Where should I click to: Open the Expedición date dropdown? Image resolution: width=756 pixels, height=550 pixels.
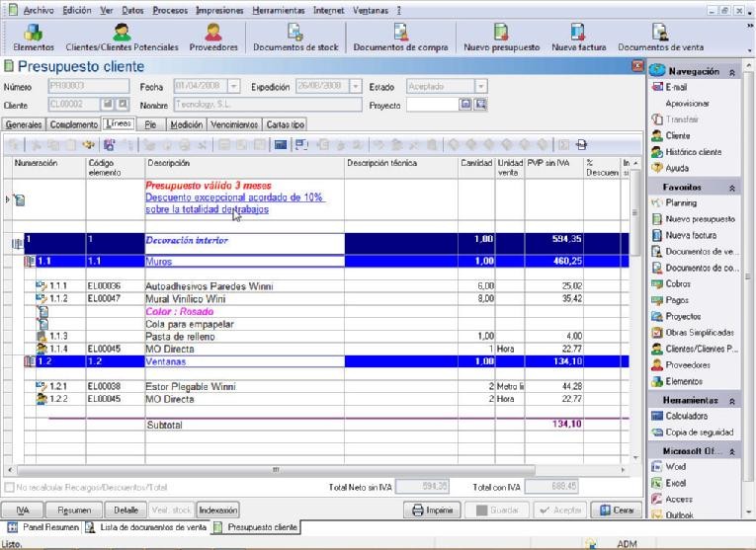click(x=356, y=86)
